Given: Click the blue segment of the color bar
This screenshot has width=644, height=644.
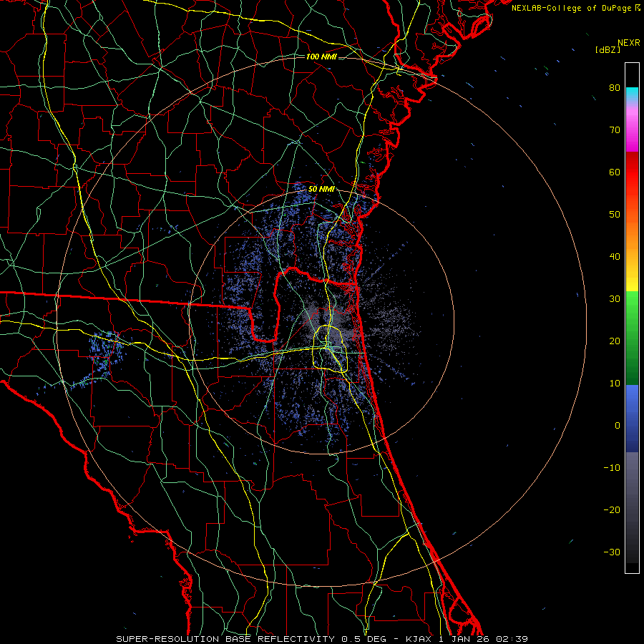Looking at the screenshot, I should point(632,418).
